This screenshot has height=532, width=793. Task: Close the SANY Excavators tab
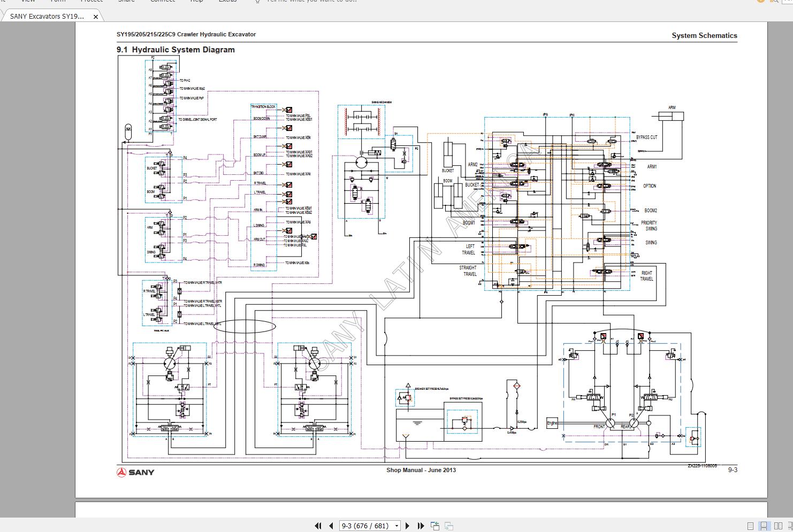pos(96,17)
